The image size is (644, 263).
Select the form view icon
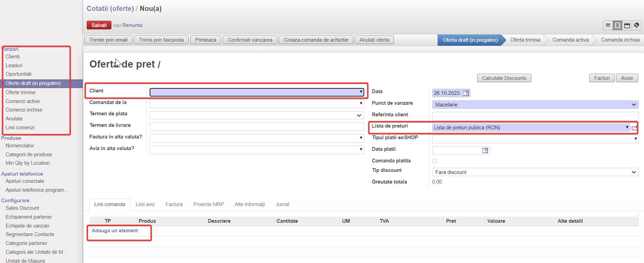pyautogui.click(x=617, y=25)
